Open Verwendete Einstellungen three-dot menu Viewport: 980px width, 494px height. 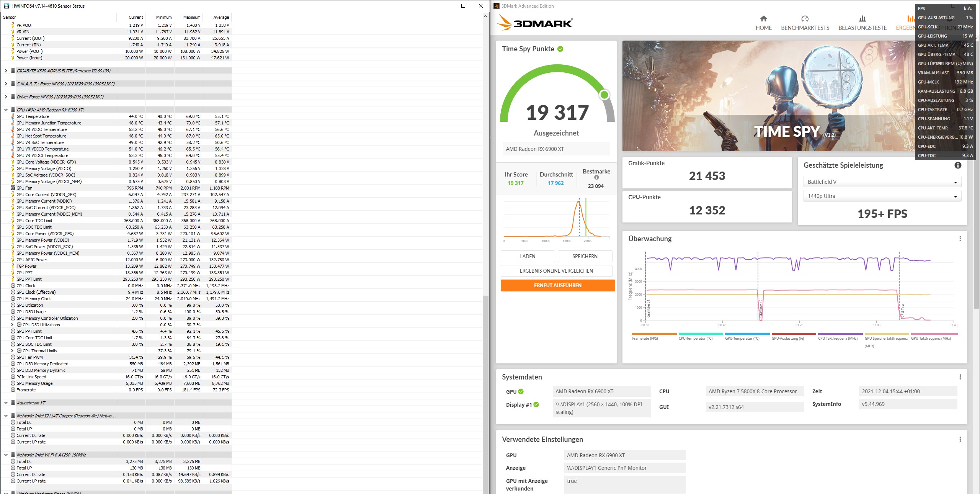960,439
